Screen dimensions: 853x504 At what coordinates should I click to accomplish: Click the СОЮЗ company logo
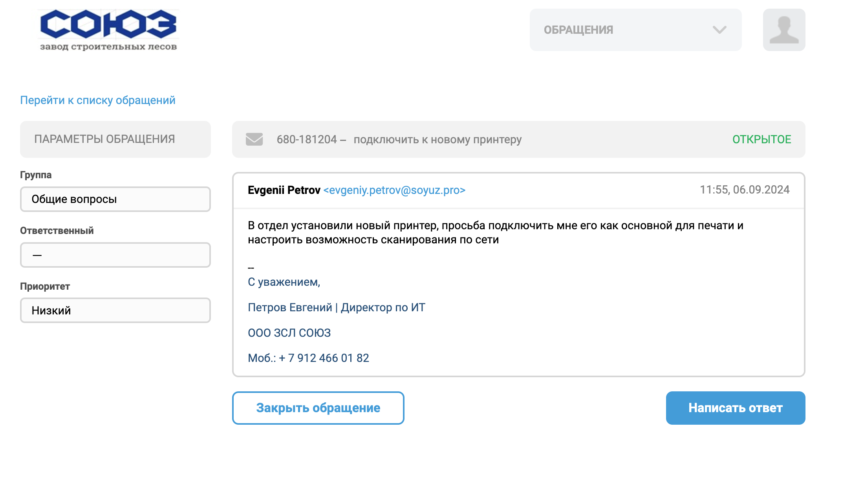tap(108, 30)
